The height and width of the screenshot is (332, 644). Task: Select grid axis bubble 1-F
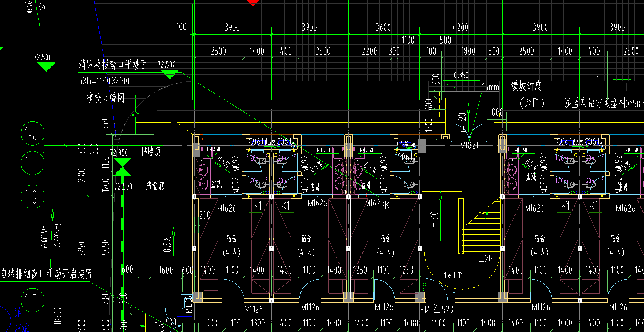tap(33, 301)
